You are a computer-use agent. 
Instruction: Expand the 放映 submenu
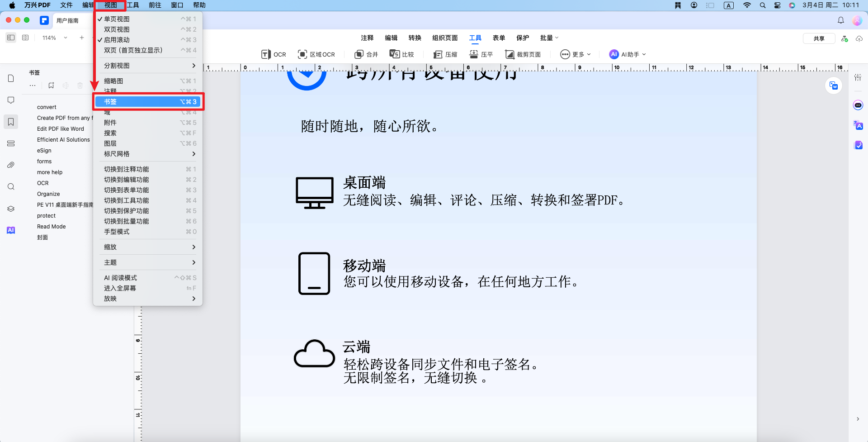[x=148, y=299]
